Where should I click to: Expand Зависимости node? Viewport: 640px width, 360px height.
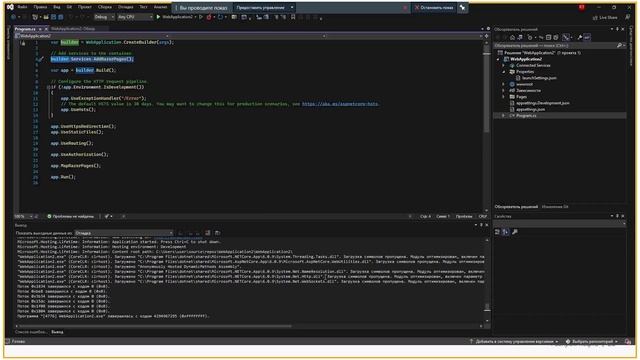(504, 91)
